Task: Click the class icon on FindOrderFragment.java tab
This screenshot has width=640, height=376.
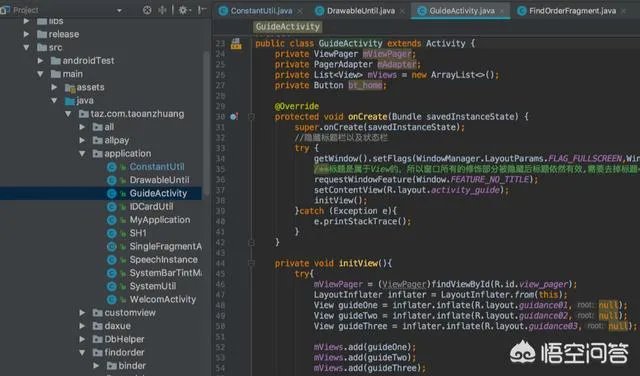Action: (x=522, y=11)
